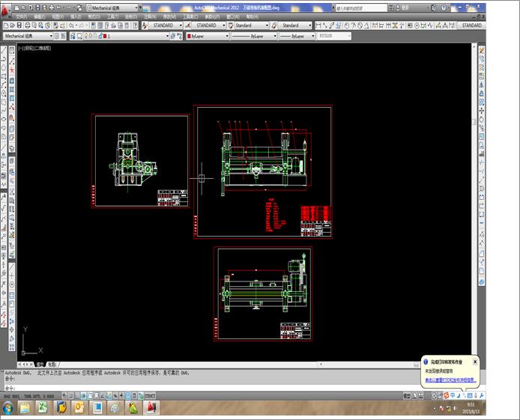Open the File menu (文件)

click(x=21, y=16)
